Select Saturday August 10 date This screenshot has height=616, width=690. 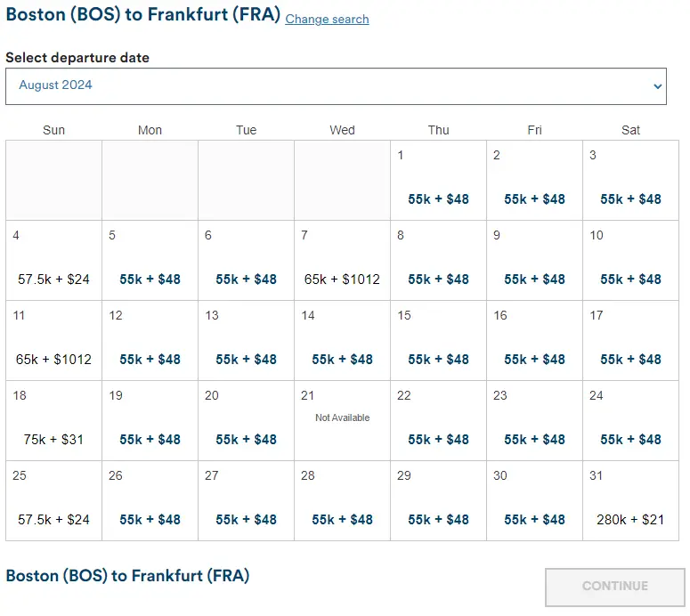(x=630, y=279)
